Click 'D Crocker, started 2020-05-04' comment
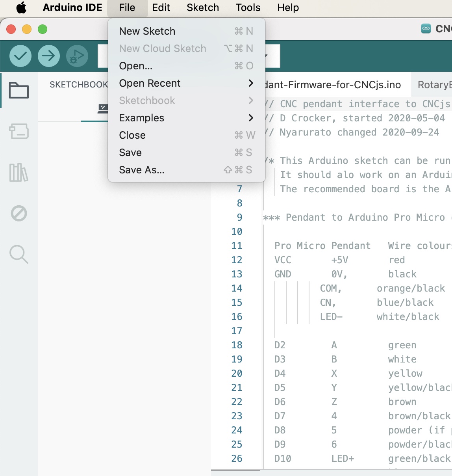 (362, 118)
